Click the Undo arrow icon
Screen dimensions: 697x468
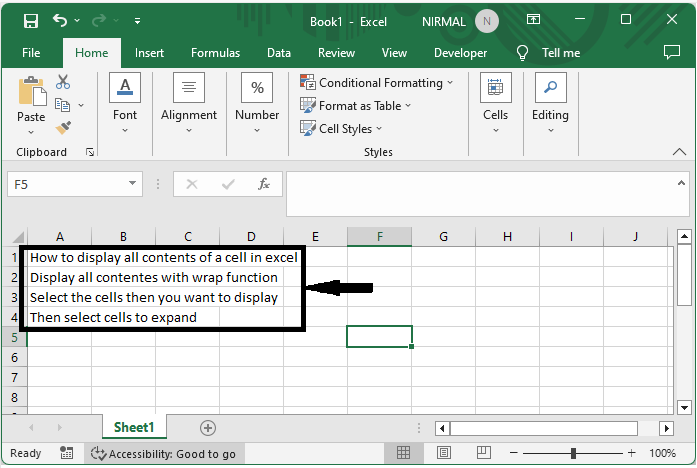pyautogui.click(x=61, y=20)
